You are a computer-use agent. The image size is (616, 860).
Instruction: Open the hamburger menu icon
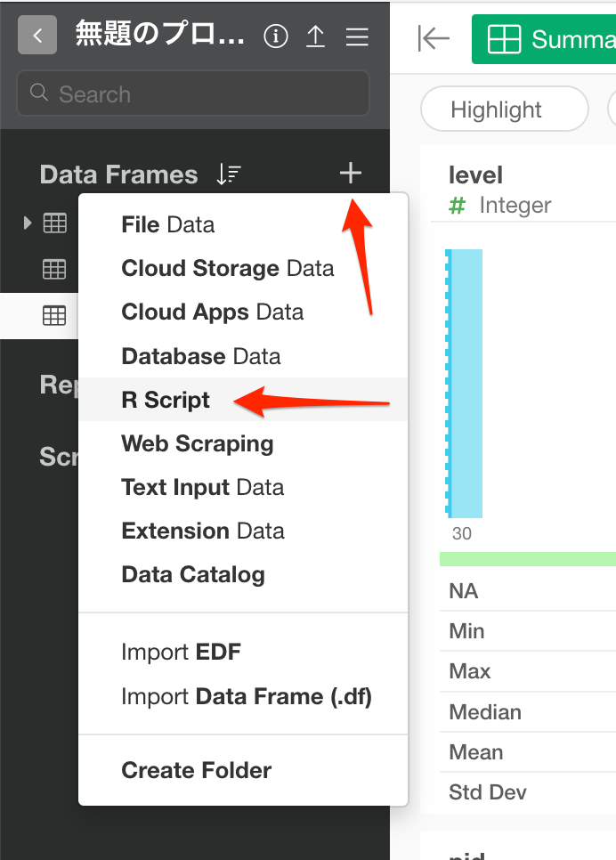[x=356, y=37]
